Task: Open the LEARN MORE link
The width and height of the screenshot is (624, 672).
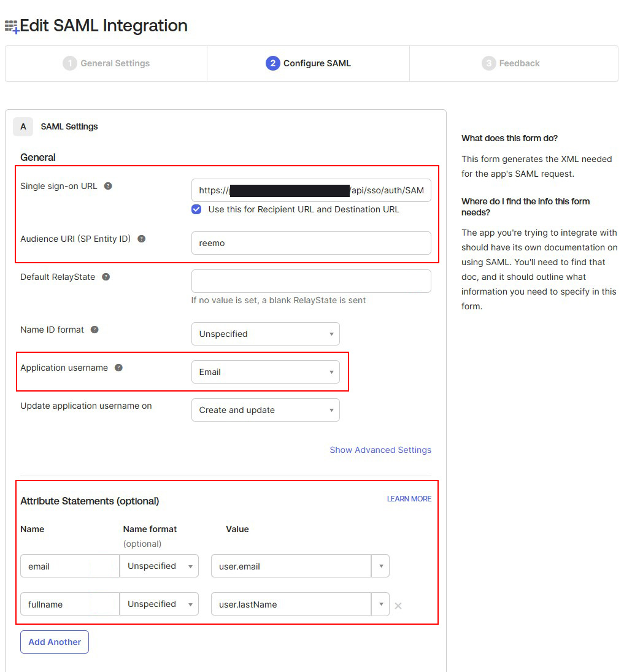Action: 409,499
